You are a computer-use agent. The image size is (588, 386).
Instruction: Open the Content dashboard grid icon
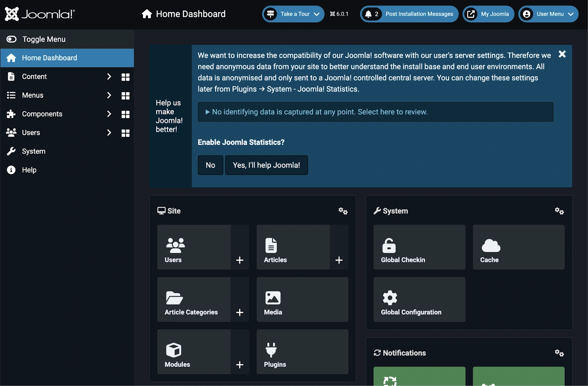(125, 77)
